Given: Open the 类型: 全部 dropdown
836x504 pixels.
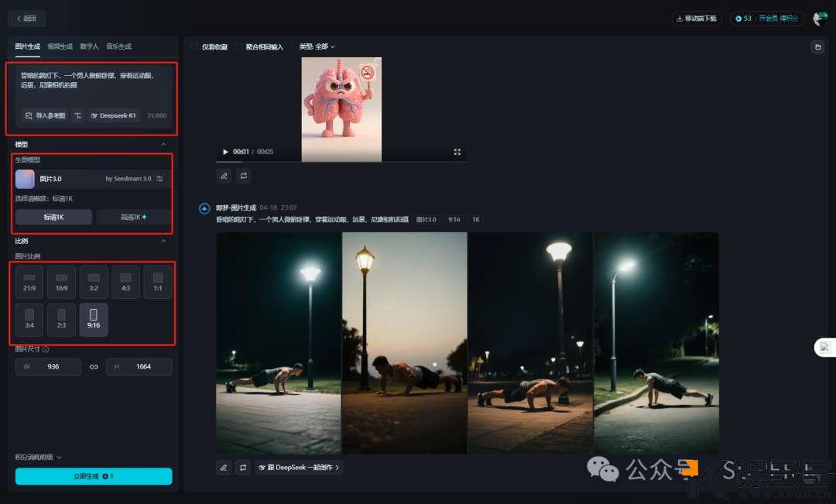Looking at the screenshot, I should click(317, 47).
